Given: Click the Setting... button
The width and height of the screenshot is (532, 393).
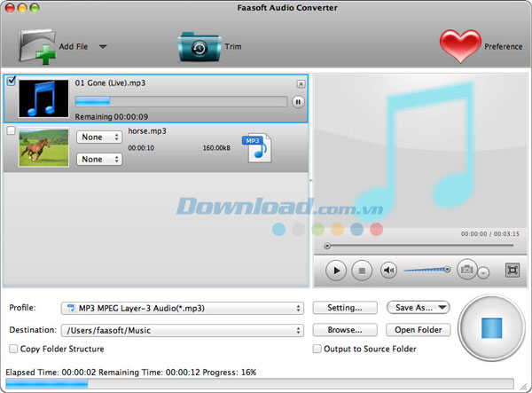Looking at the screenshot, I should (345, 308).
